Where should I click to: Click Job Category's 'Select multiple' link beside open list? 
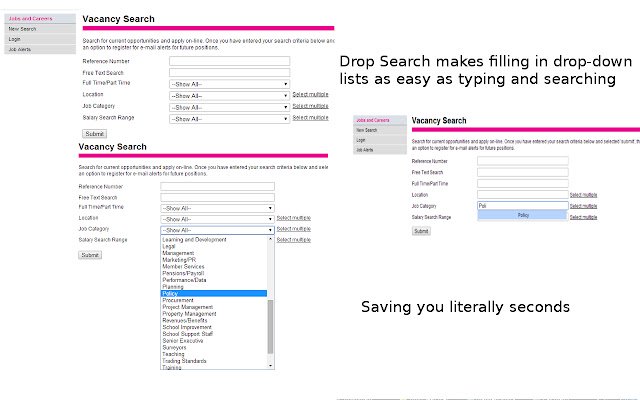tap(293, 229)
